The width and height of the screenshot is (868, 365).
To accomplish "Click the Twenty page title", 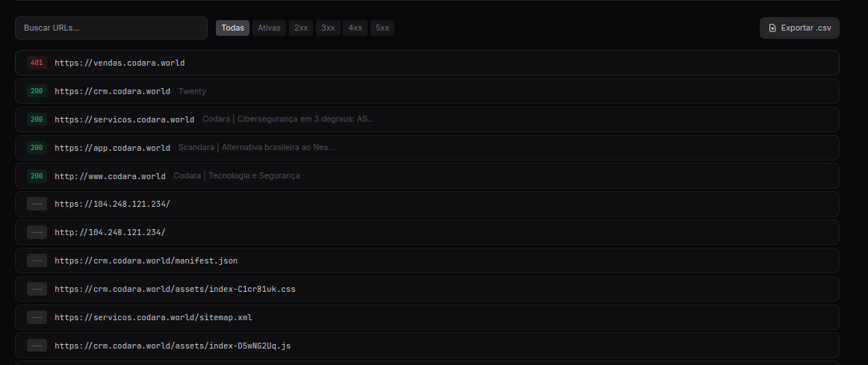I will [x=192, y=91].
